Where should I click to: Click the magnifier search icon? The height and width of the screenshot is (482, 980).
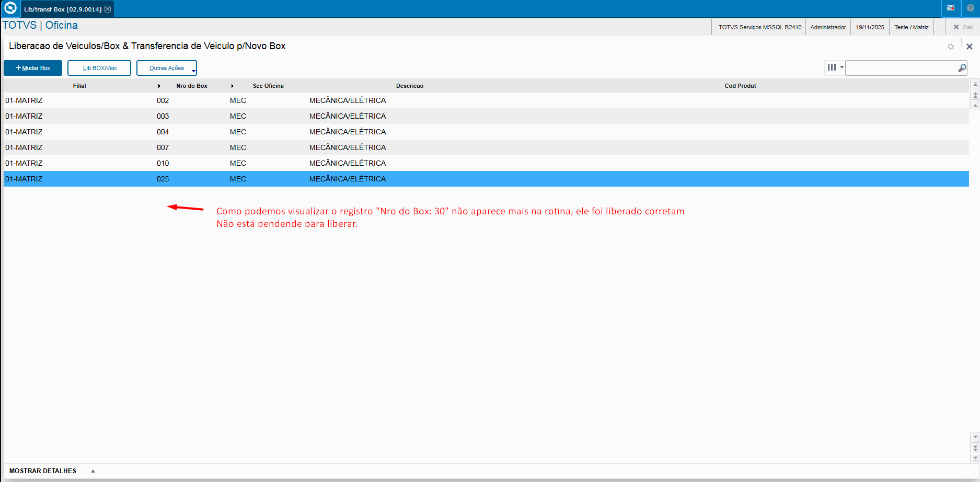click(962, 68)
